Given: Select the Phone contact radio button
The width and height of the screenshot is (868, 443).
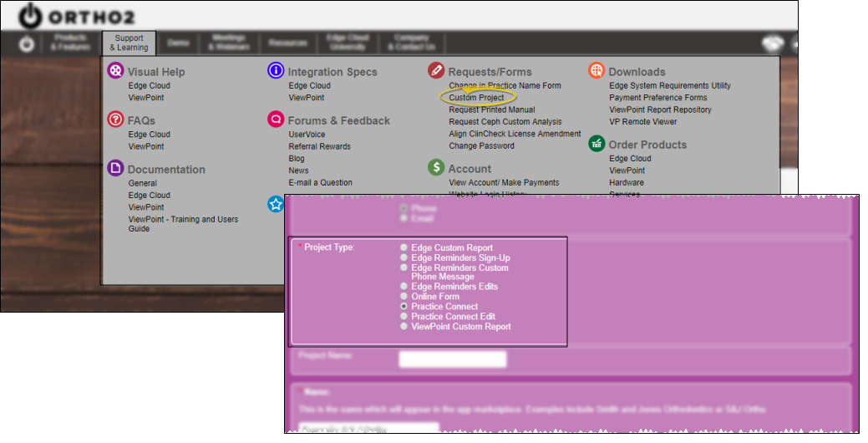Looking at the screenshot, I should (x=404, y=209).
